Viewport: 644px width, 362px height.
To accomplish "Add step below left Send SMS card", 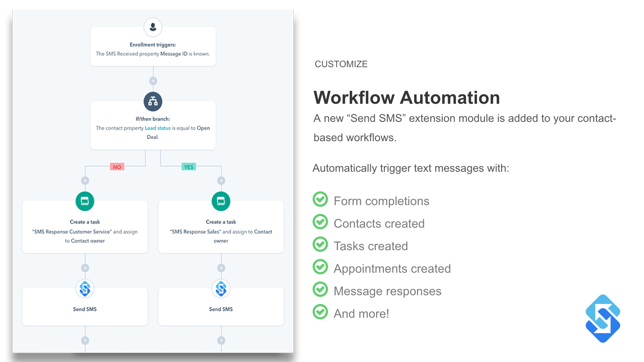I will pos(85,340).
